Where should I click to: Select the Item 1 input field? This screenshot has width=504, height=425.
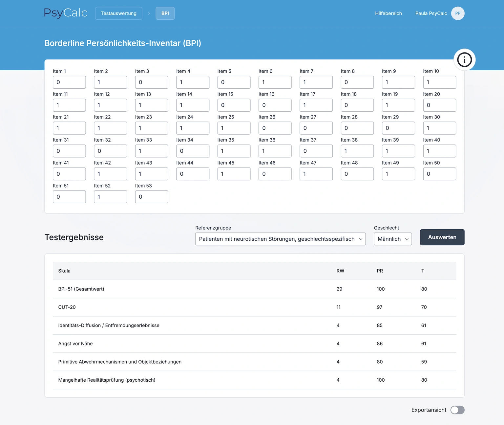69,82
